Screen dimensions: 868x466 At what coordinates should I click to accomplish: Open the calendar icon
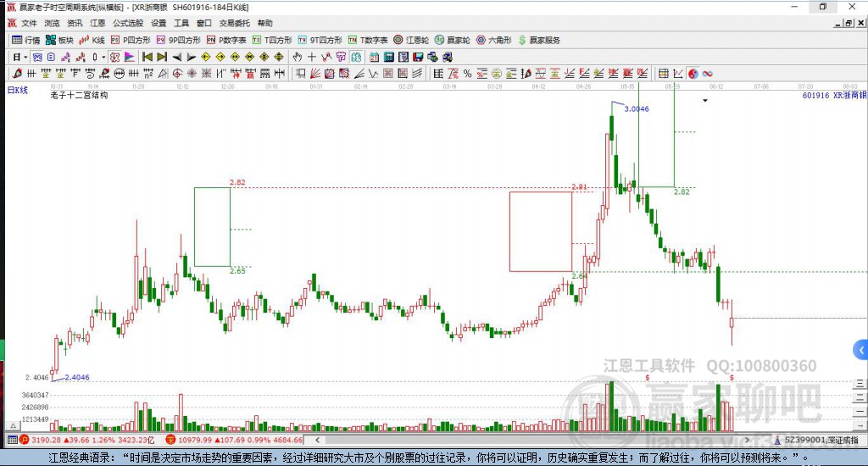click(374, 57)
